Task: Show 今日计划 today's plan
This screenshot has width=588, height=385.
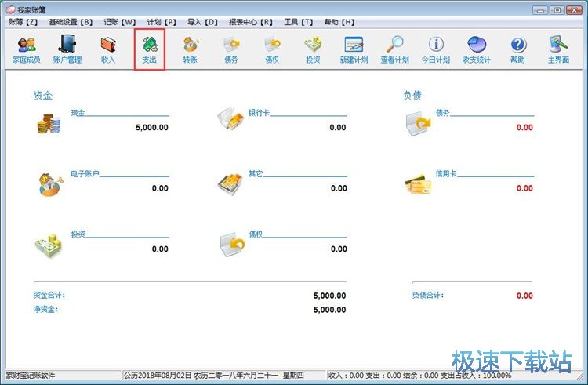Action: 436,49
